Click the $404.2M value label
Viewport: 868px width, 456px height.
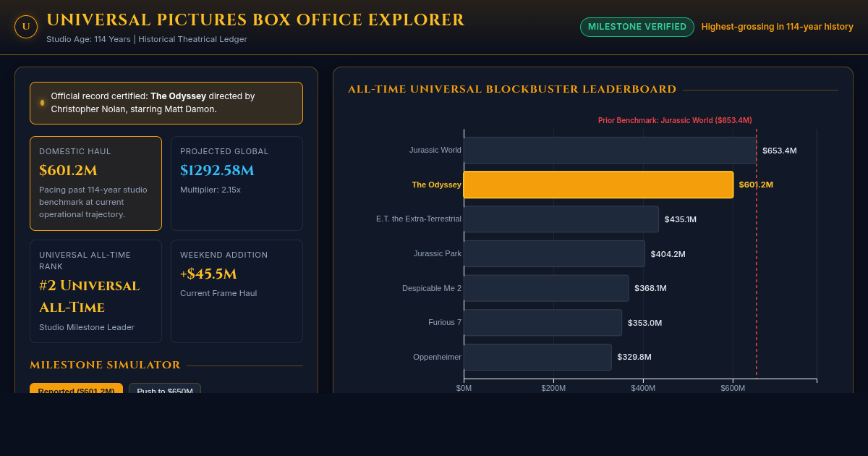point(668,254)
